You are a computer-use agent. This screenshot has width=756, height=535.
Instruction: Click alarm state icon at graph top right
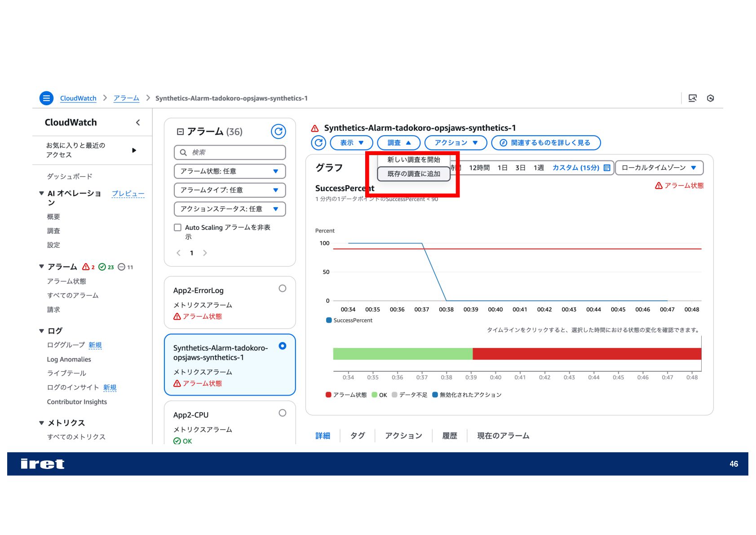tap(659, 185)
